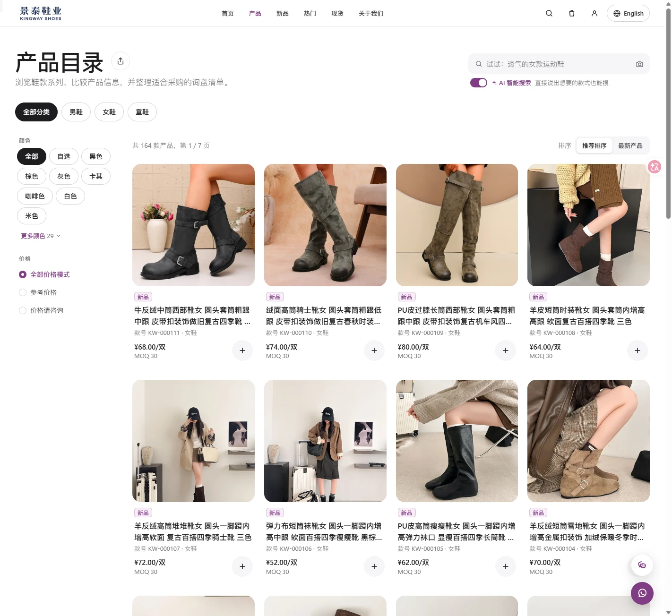Open the 现货 navigation item
672x616 pixels.
click(x=337, y=13)
